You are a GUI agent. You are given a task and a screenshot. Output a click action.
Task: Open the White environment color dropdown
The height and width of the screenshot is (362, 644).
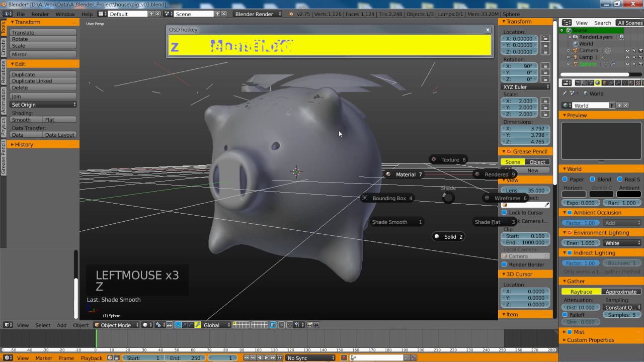[x=622, y=243]
